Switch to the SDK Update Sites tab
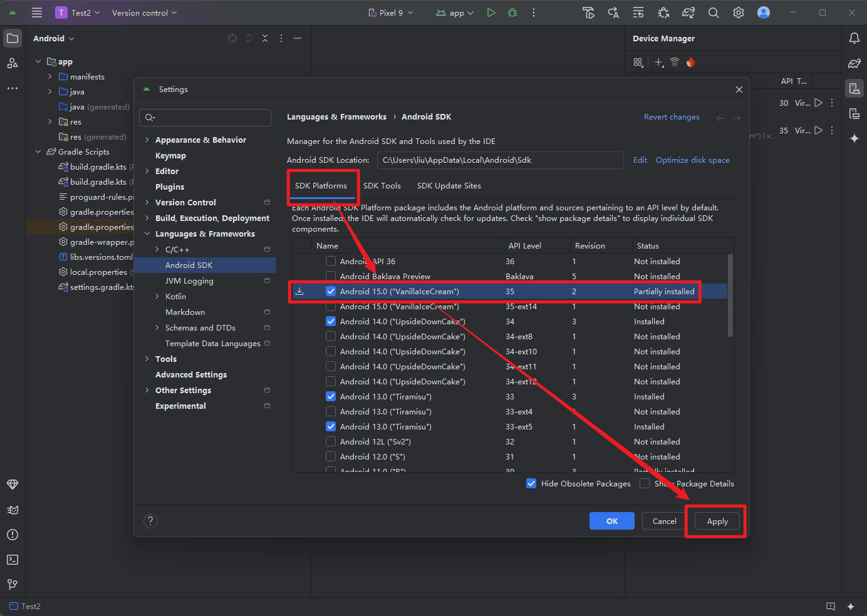The width and height of the screenshot is (867, 616). click(449, 186)
